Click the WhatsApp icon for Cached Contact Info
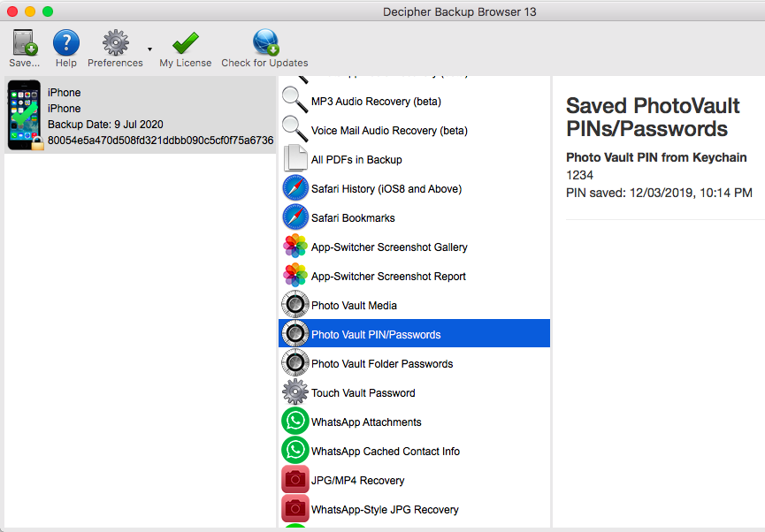Viewport: 765px width, 532px height. [x=295, y=451]
